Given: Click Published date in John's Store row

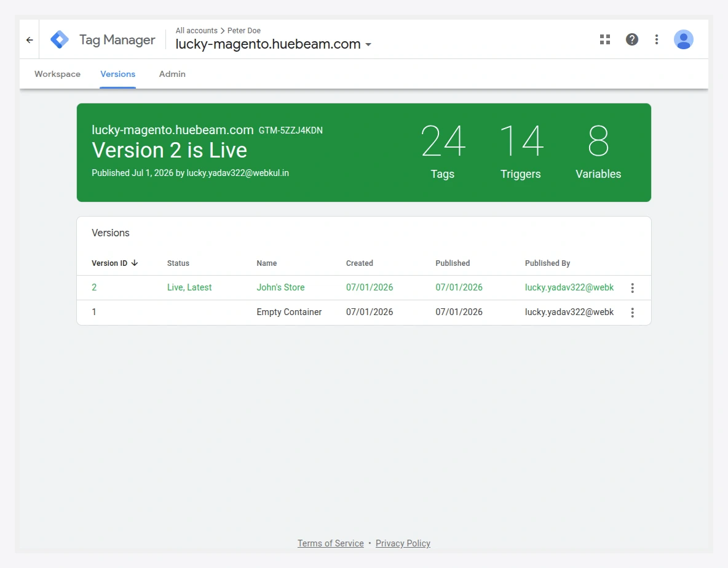Looking at the screenshot, I should pos(459,287).
